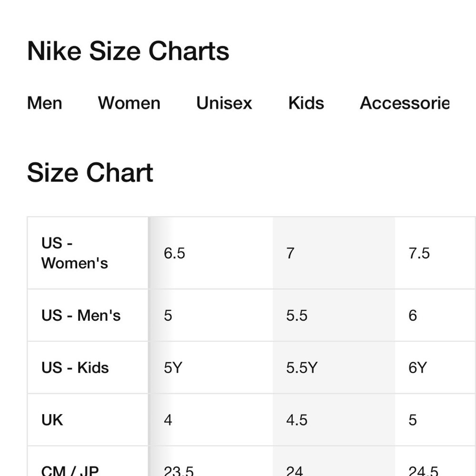Switch to the Men tab
476x476 pixels.
(45, 103)
